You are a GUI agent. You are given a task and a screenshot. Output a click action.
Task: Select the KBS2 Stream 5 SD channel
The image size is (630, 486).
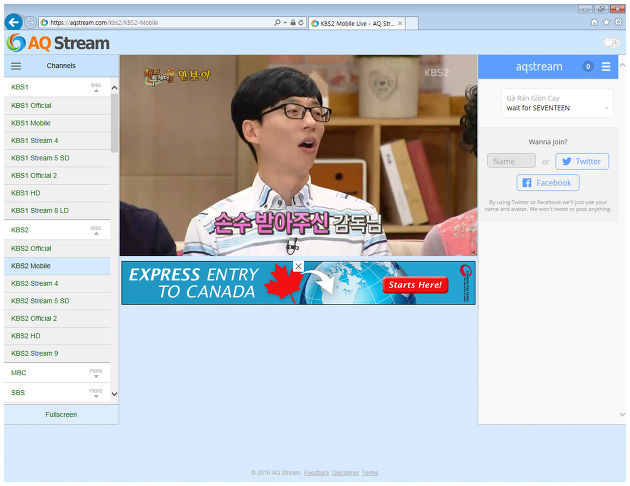tap(57, 301)
